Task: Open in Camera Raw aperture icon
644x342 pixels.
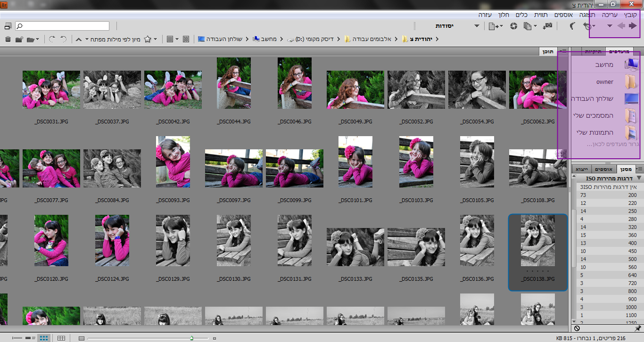Action: 513,26
